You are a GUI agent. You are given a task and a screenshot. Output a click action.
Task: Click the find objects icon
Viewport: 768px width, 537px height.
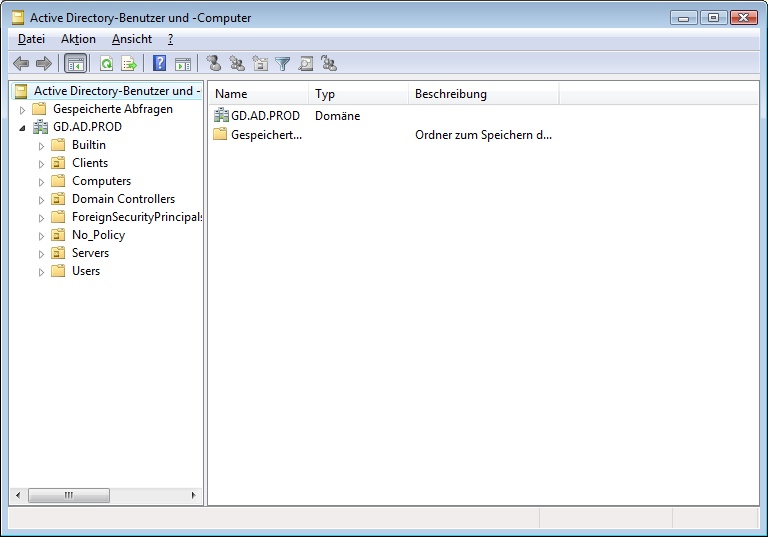(x=306, y=64)
